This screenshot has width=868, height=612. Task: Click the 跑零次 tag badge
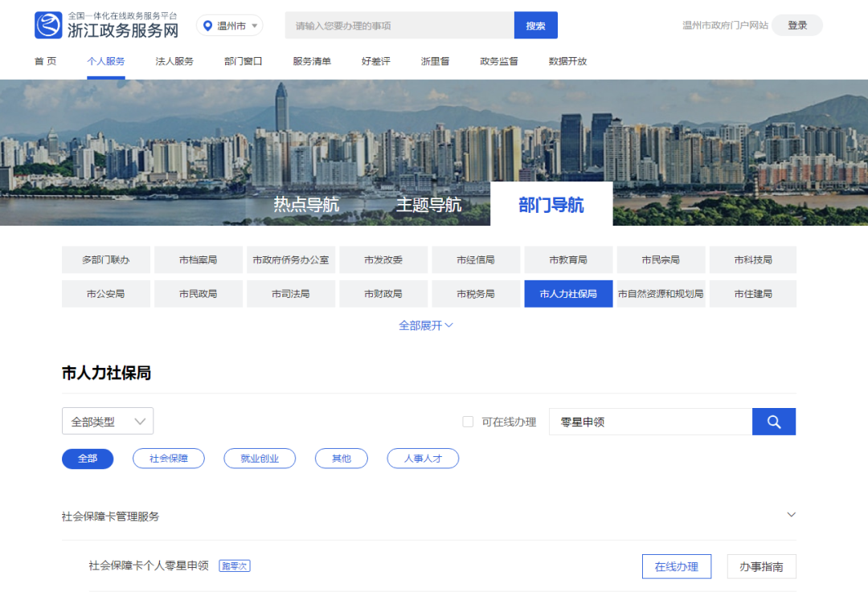235,566
